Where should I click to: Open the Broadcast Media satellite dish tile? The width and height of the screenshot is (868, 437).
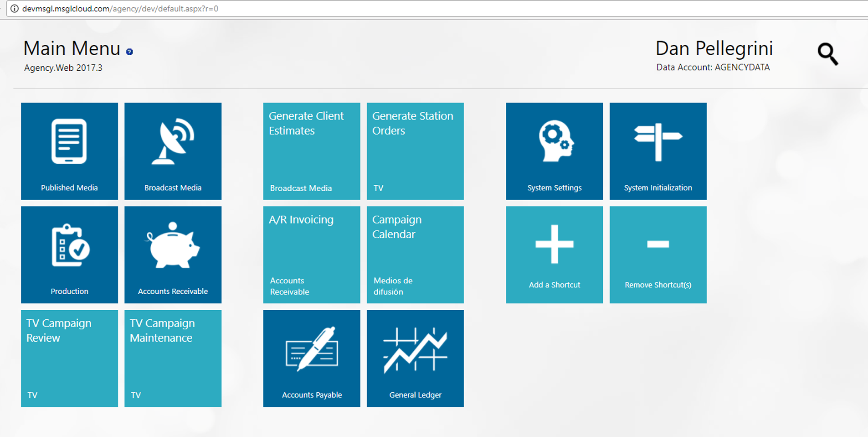point(173,151)
